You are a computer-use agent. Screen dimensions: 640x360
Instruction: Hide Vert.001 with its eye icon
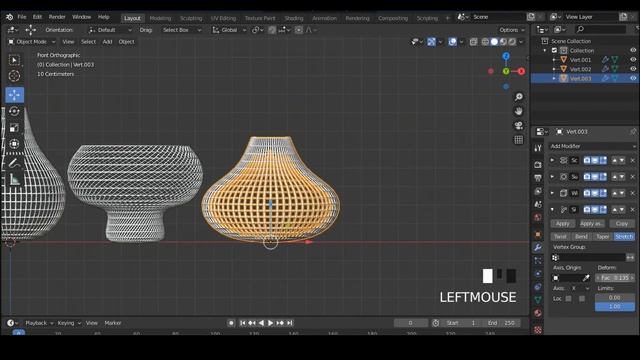click(x=633, y=60)
